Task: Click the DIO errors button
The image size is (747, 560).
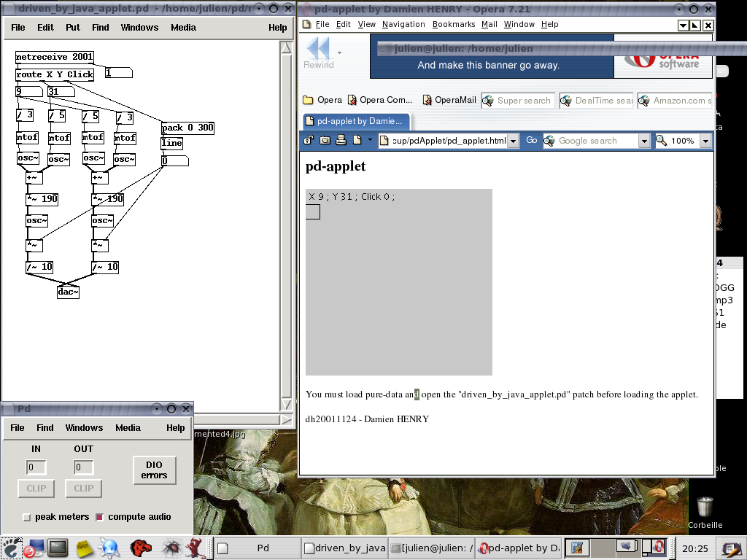Action: point(155,470)
